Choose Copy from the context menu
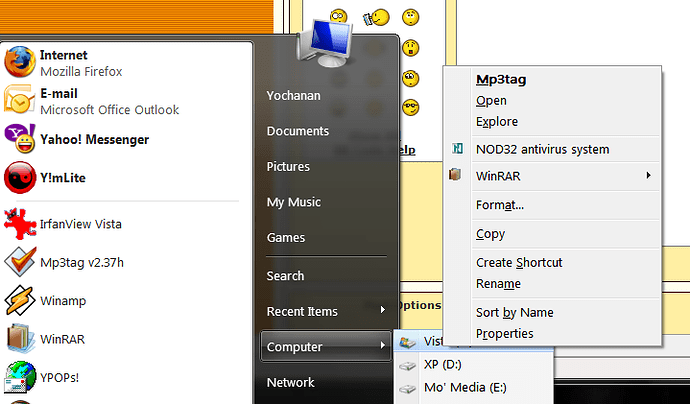Screen dimensions: 690x404 point(490,234)
